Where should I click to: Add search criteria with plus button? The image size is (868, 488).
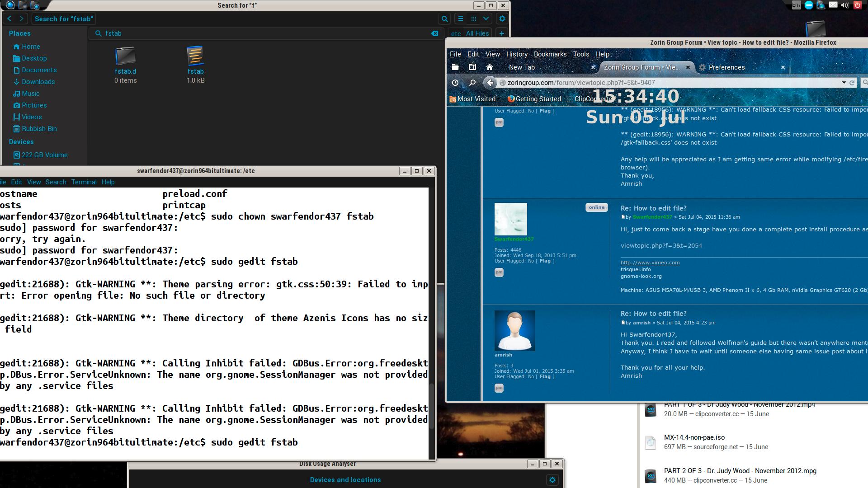501,33
